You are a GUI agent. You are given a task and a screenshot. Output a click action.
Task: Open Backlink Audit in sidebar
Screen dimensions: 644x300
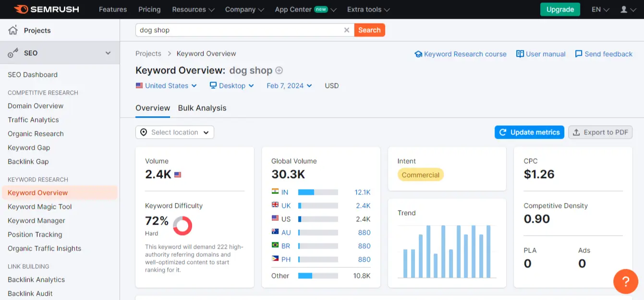(30, 293)
